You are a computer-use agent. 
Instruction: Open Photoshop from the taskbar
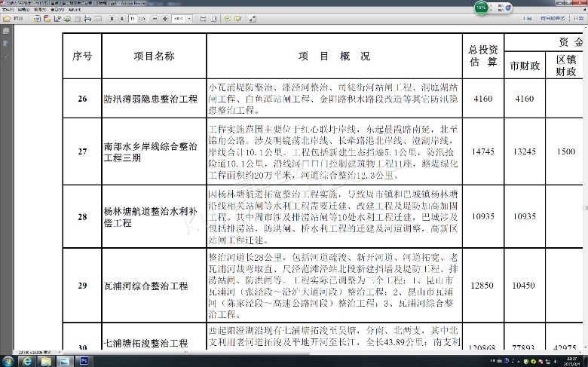(x=84, y=361)
